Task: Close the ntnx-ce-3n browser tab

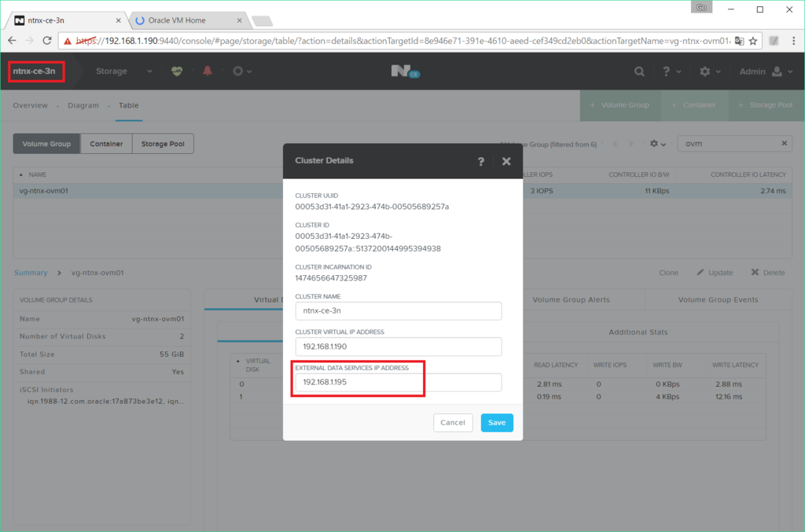Action: pos(118,20)
